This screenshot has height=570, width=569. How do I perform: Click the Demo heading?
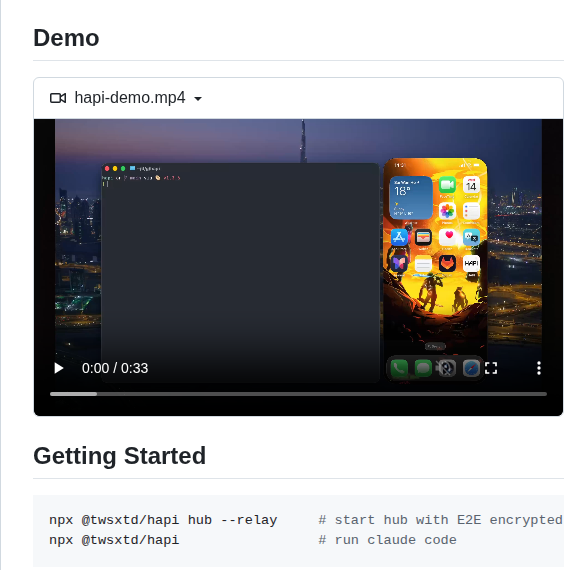(x=66, y=38)
